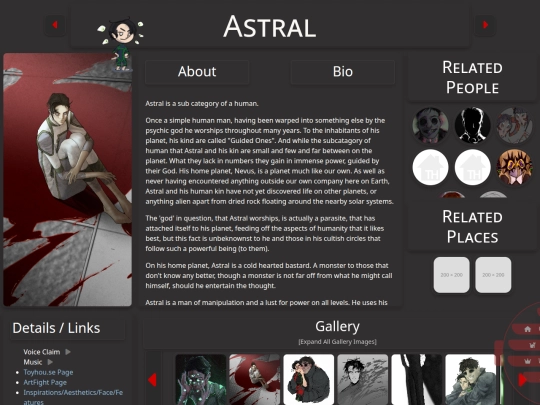Go to next character with right arrow beside Astral title
Image resolution: width=540 pixels, height=405 pixels.
[485, 25]
